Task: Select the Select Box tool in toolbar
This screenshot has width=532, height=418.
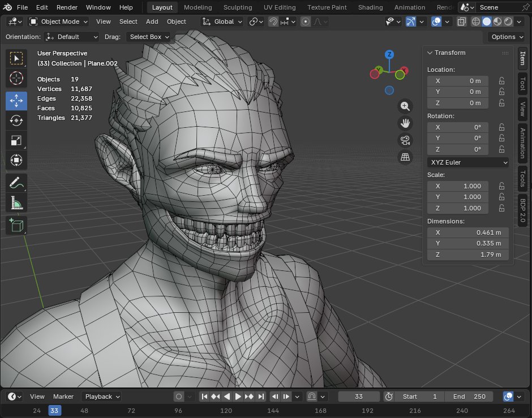Action: [x=16, y=58]
